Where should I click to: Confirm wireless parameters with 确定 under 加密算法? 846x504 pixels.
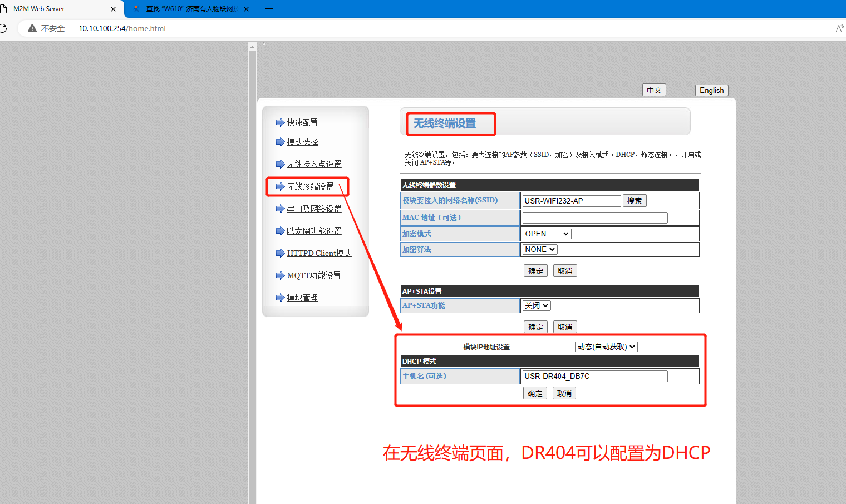(x=535, y=271)
